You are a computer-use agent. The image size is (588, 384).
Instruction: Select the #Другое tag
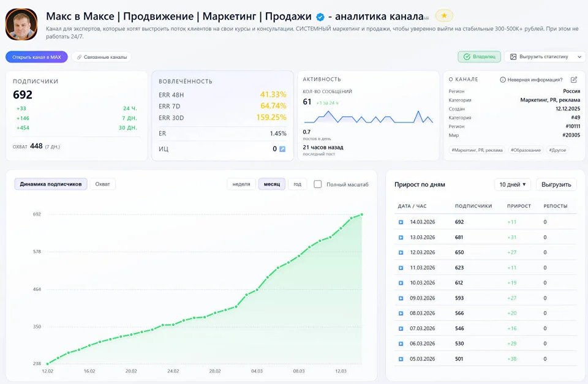pyautogui.click(x=557, y=150)
